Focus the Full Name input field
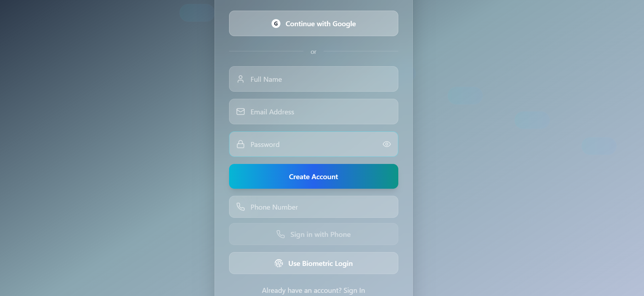644x296 pixels. click(x=313, y=79)
